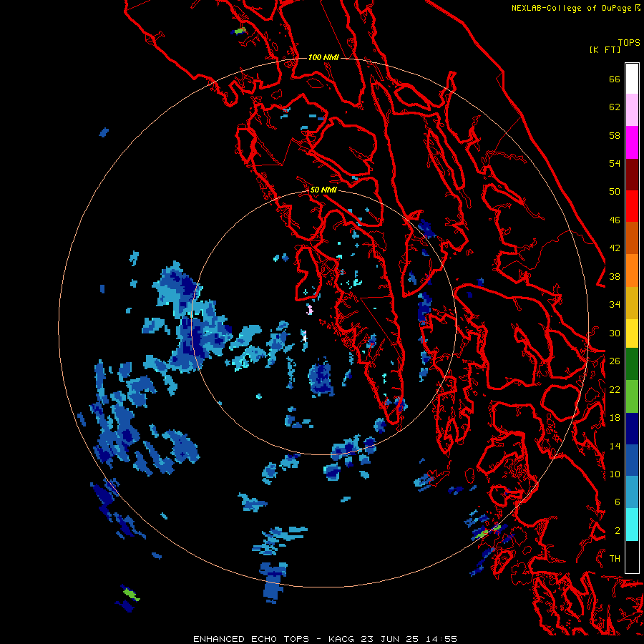The height and width of the screenshot is (644, 644).
Task: Click the dark red 54 kft swatch
Action: tap(632, 174)
